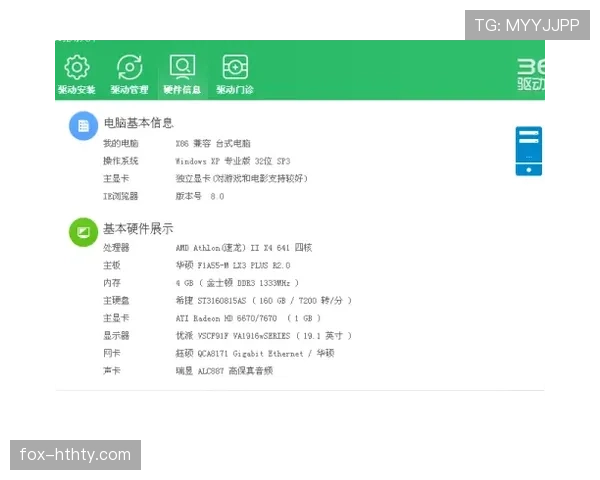Screen dimensions: 600x480
Task: Open the 驱动安装 gear icon
Action: (x=77, y=68)
